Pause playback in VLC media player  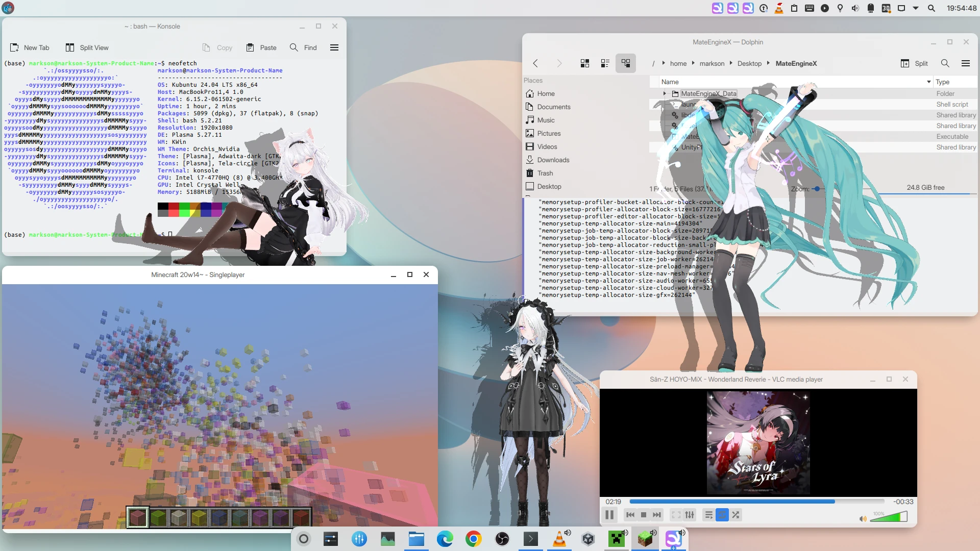point(609,515)
